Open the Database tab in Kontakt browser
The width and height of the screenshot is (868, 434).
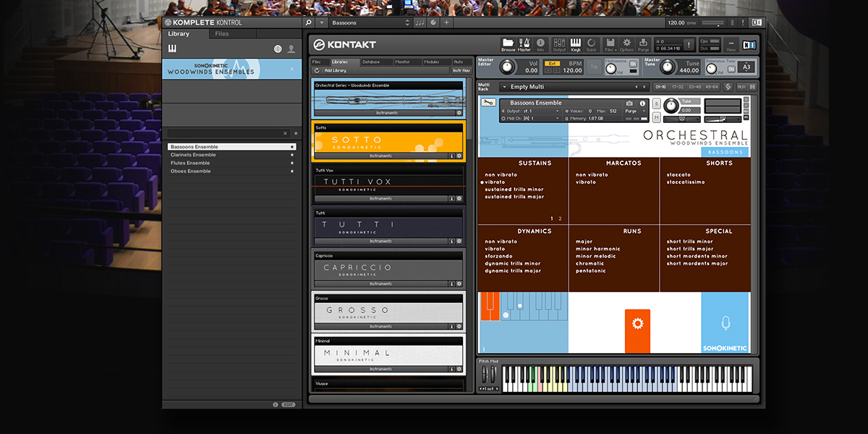click(x=370, y=62)
